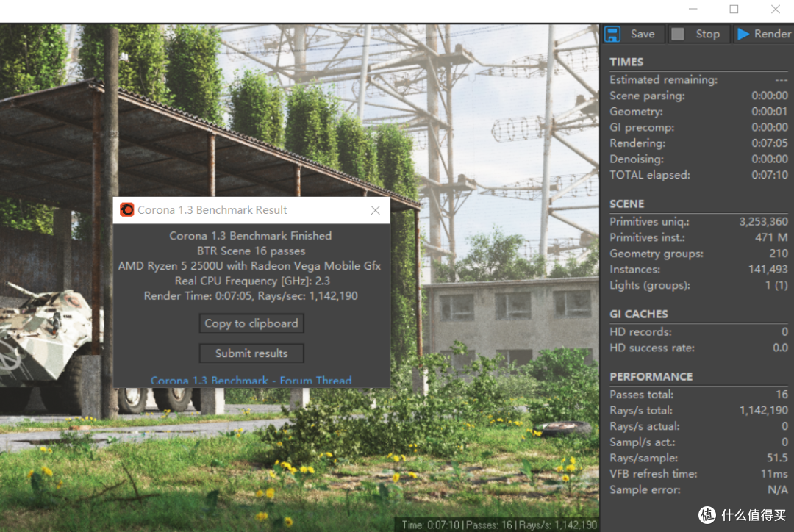
Task: Click the Save button label
Action: point(643,34)
